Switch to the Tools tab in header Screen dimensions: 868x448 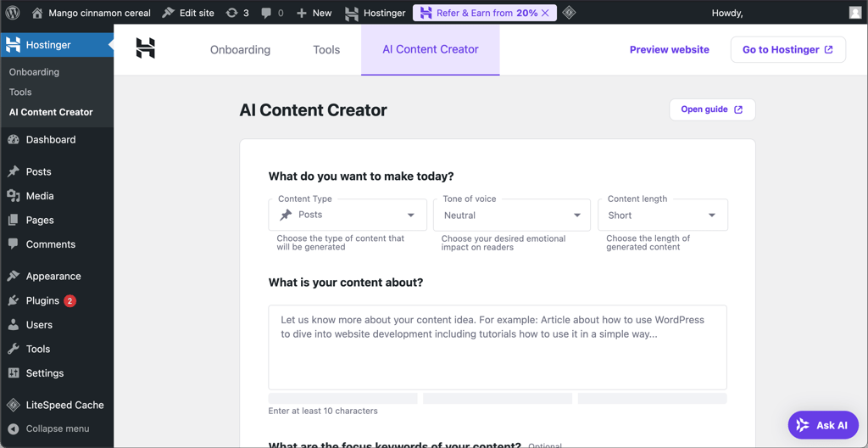326,49
